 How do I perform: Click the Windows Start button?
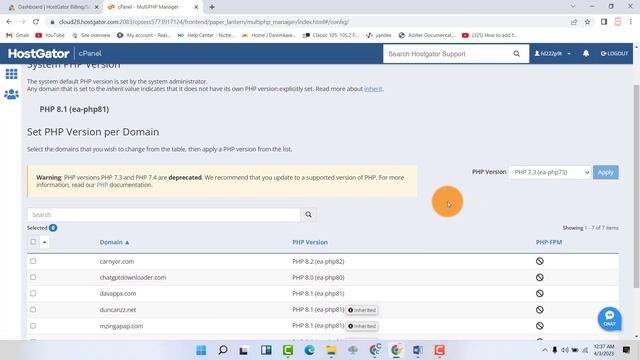[x=201, y=350]
